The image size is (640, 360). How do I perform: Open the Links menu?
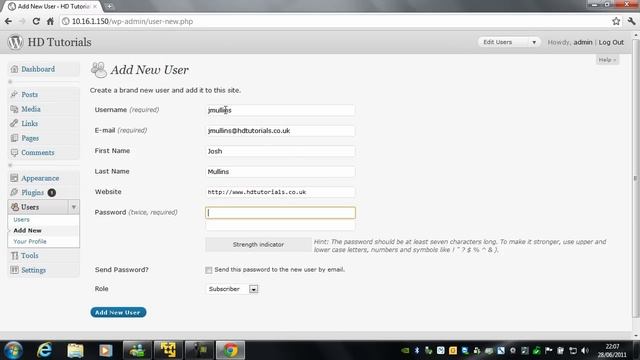[x=29, y=123]
